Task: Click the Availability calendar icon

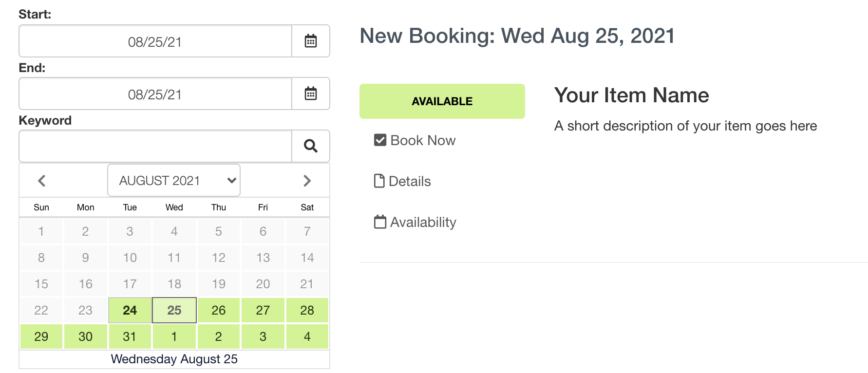Action: tap(379, 222)
